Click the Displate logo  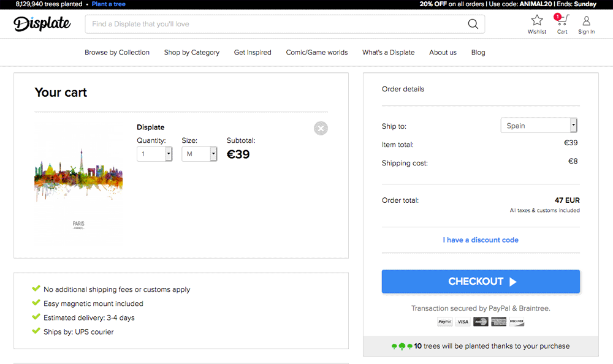(42, 23)
